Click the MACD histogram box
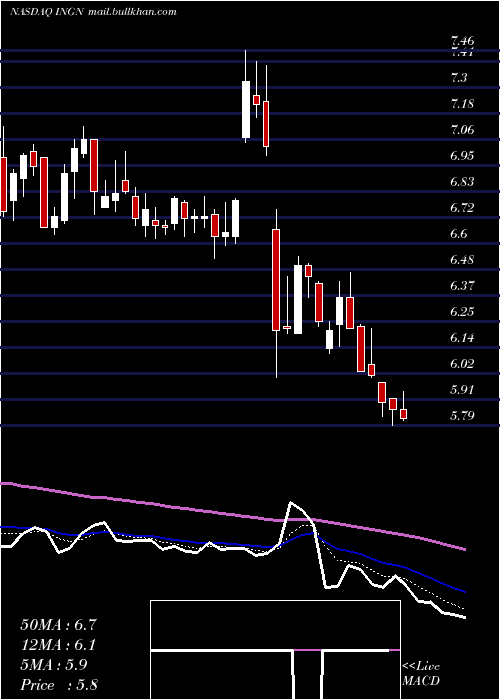 click(x=275, y=650)
